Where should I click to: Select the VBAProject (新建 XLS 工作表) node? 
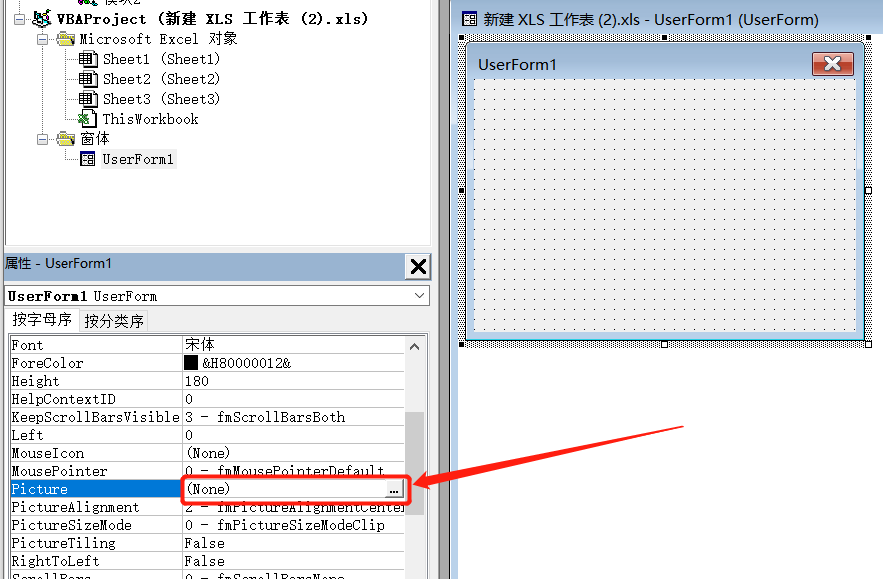tap(213, 19)
